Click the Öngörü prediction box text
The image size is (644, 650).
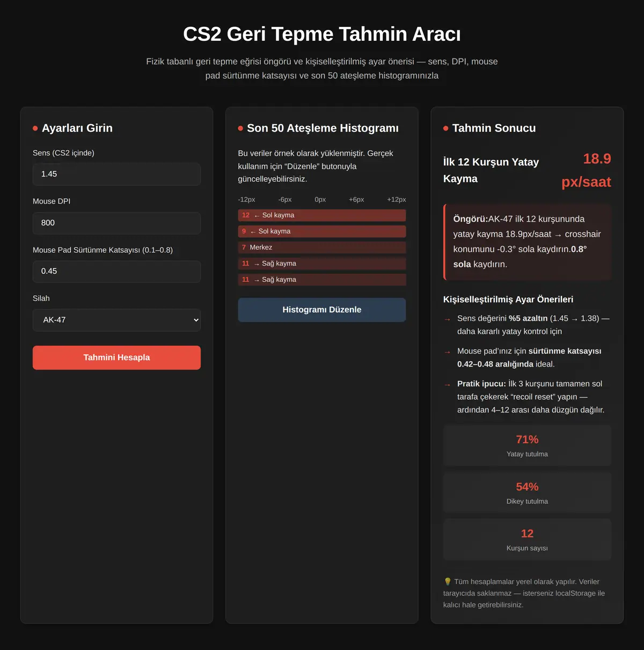(x=527, y=242)
